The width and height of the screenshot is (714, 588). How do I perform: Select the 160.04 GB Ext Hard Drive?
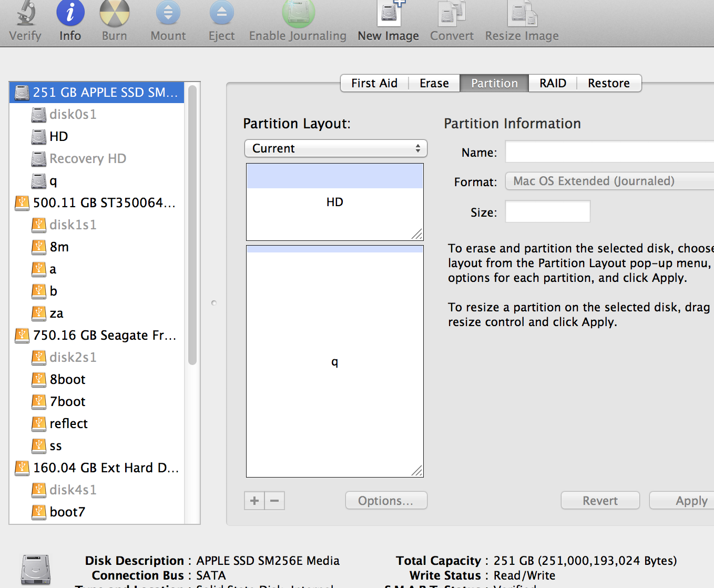pyautogui.click(x=97, y=468)
